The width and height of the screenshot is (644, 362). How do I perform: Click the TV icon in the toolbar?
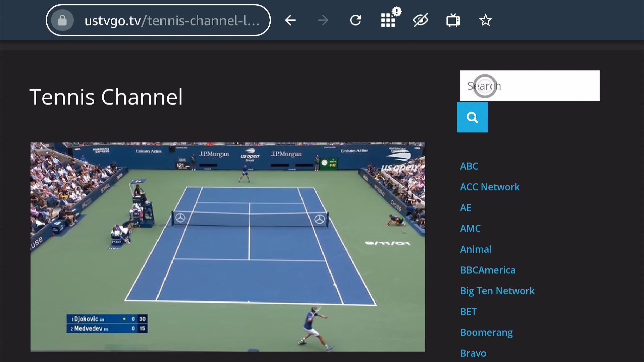453,20
